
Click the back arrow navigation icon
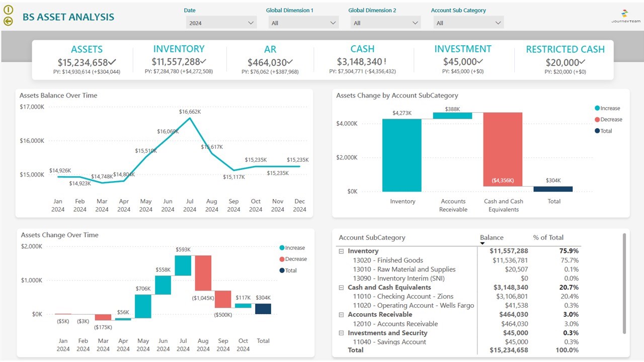[x=9, y=21]
